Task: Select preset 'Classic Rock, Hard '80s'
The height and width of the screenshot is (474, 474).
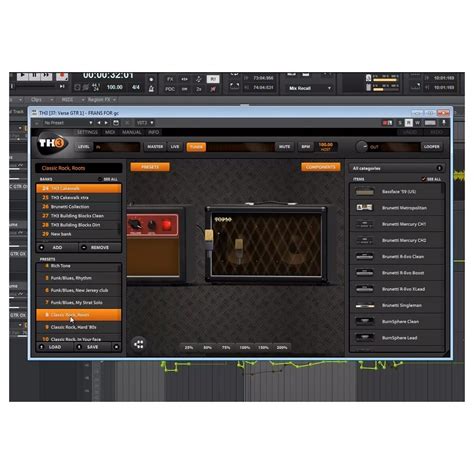Action: click(x=79, y=327)
